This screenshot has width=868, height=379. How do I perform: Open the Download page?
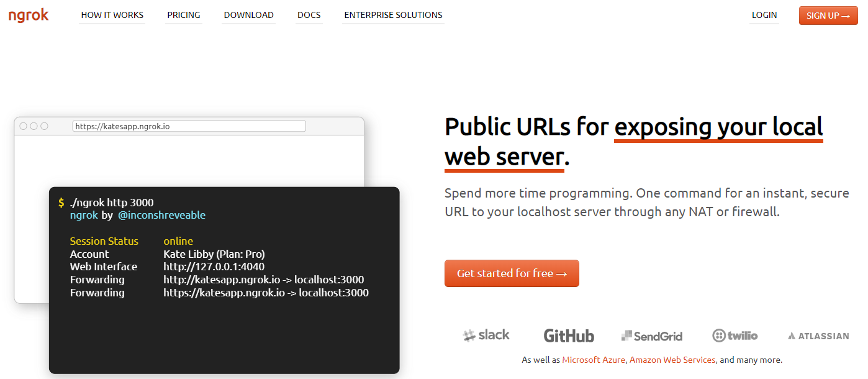click(249, 15)
